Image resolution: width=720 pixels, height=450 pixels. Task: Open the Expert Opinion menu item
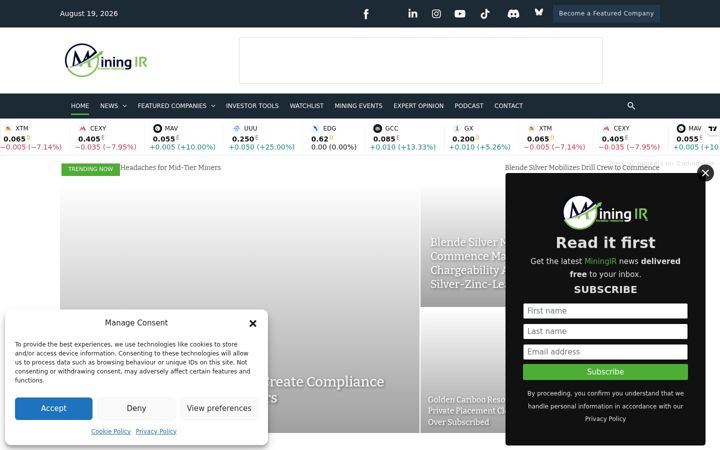418,106
